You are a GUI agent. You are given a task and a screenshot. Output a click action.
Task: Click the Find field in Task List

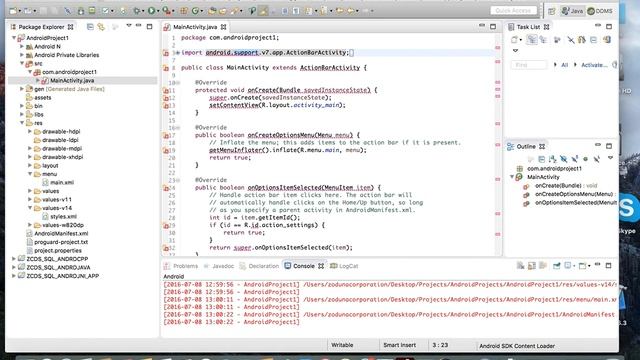[x=529, y=65]
